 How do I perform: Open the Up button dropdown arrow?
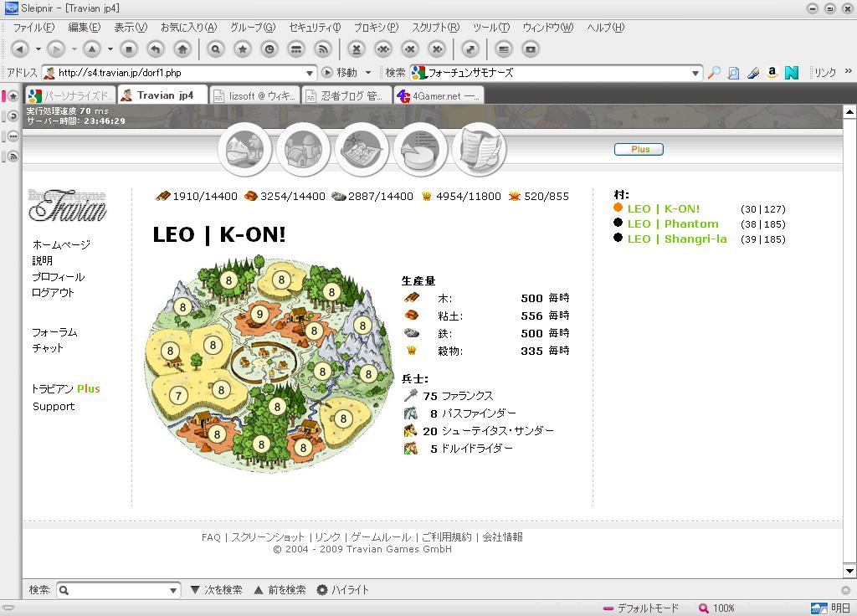pos(110,49)
